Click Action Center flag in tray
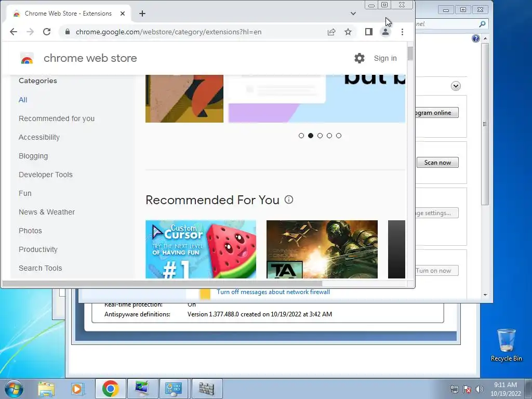 [467, 389]
